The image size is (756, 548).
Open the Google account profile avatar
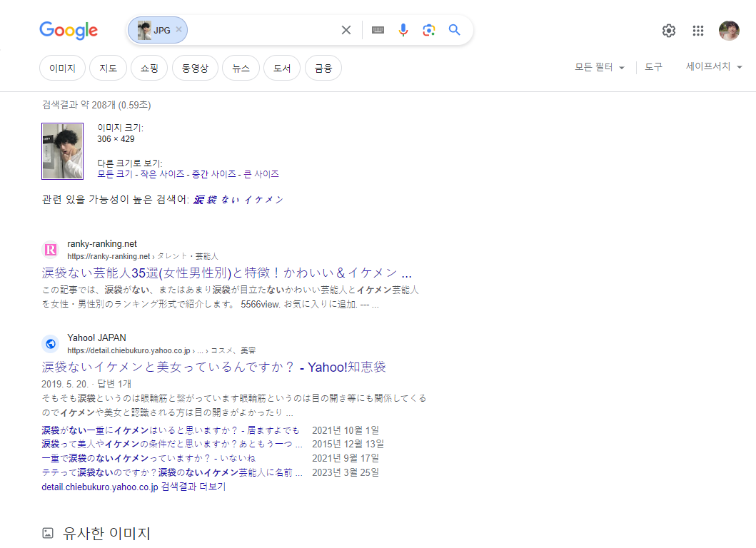point(729,31)
